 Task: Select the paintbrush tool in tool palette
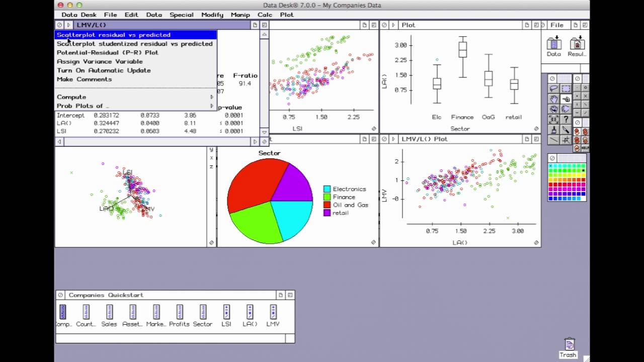coord(554,130)
